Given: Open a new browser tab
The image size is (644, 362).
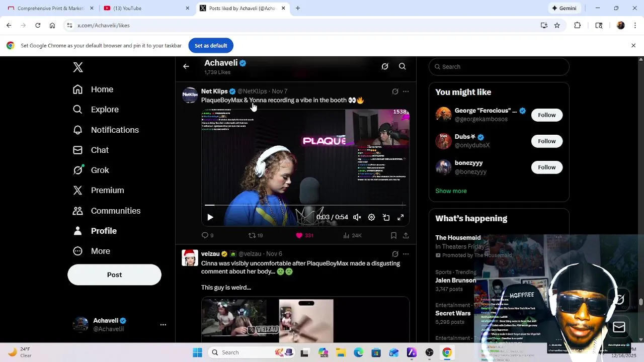Looking at the screenshot, I should 298,8.
